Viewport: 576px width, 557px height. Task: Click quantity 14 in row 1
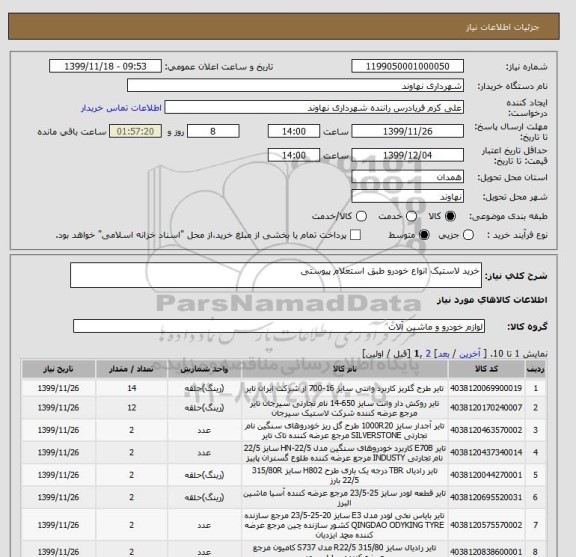132,388
